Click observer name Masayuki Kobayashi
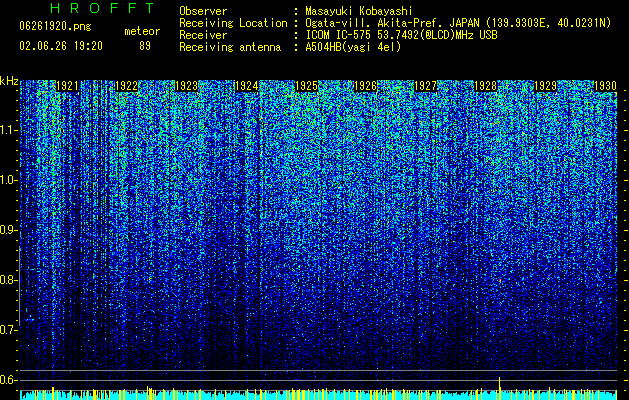The height and width of the screenshot is (400, 629). [359, 11]
